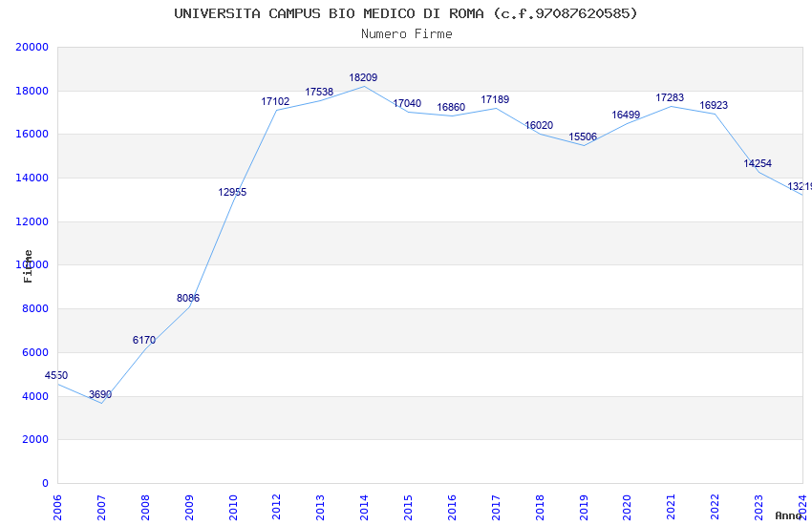Select the data label 17283
Screen dimensions: 812x525
[670, 97]
